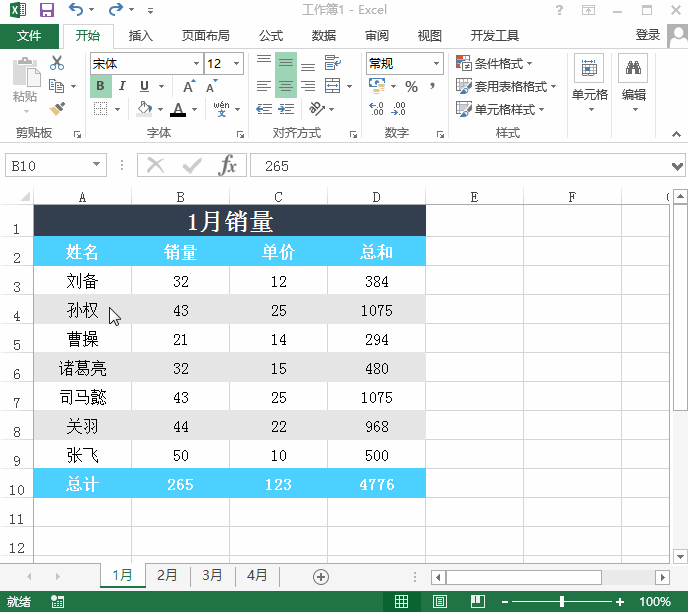
Task: Expand the Name Box dropdown
Action: (x=96, y=165)
